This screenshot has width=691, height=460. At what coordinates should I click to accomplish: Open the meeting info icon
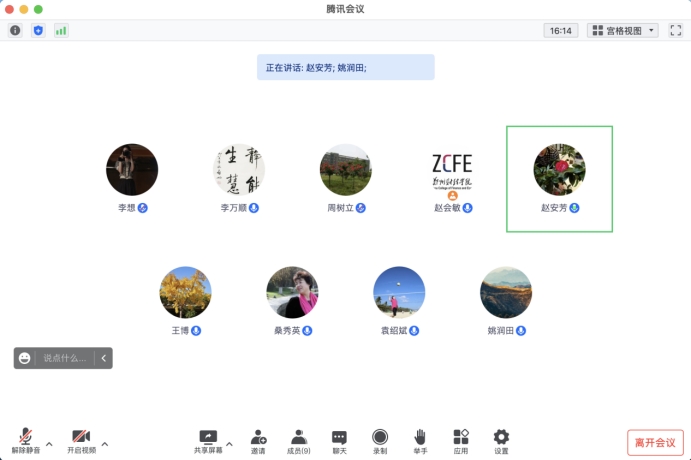15,30
